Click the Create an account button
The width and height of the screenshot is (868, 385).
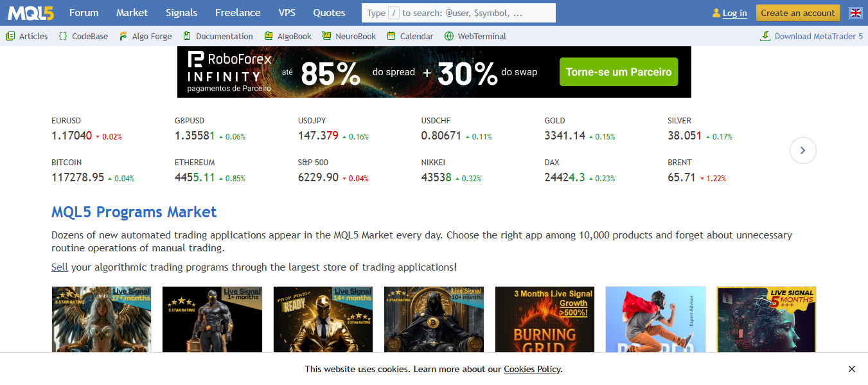click(x=797, y=12)
